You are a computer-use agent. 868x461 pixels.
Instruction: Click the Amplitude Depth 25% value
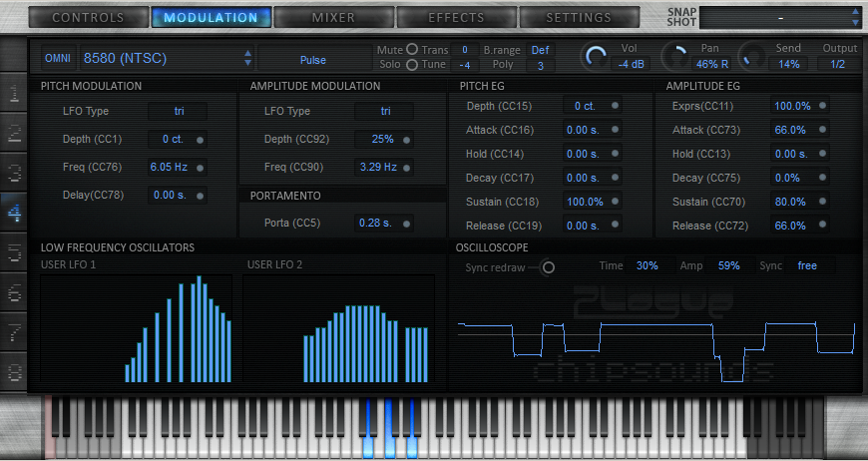pos(382,139)
